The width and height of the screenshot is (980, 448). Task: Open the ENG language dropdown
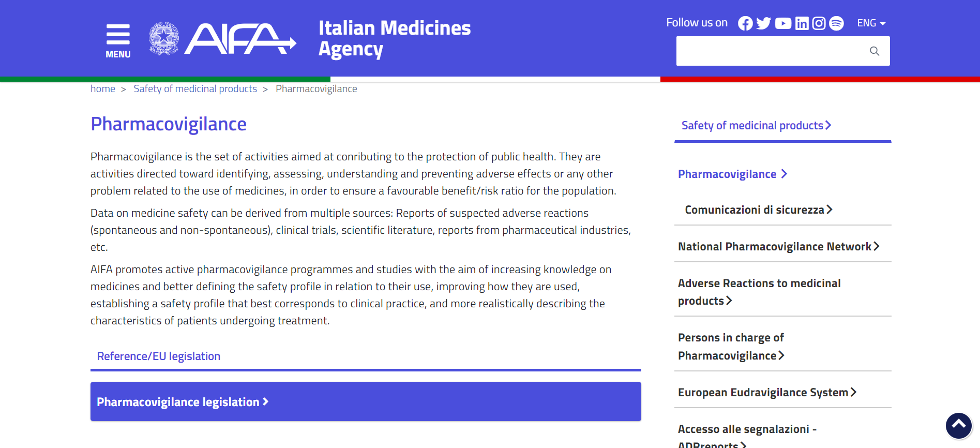coord(871,23)
